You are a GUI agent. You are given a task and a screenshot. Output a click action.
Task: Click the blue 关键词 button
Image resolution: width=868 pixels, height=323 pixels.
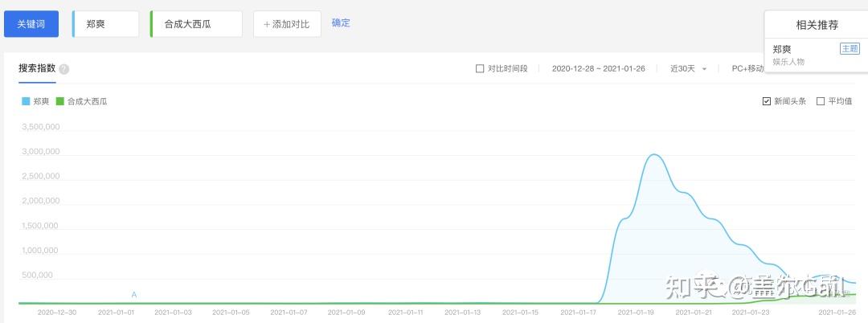[32, 24]
